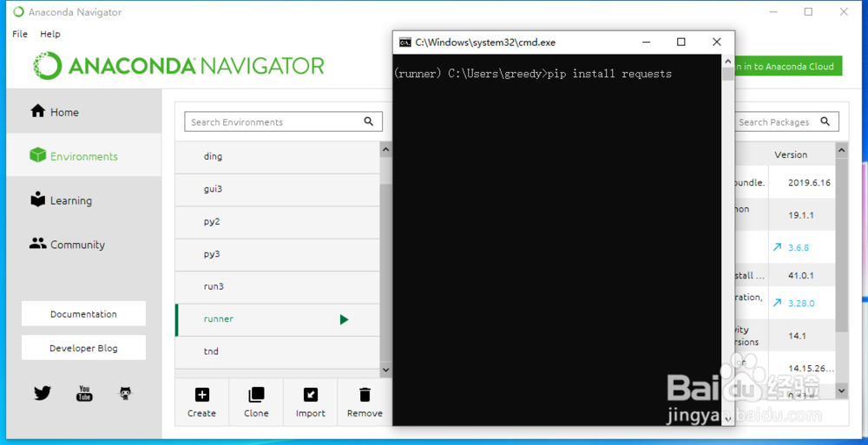Open the YouTube link icon
Viewport: 868px width, 445px height.
[84, 393]
